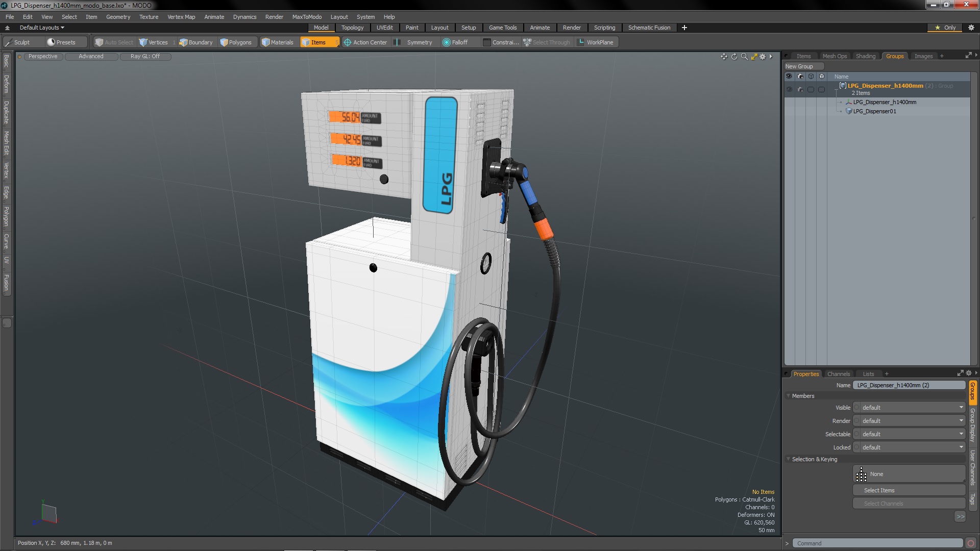The image size is (980, 551).
Task: Switch to Shading tab in right panel
Action: tap(865, 56)
